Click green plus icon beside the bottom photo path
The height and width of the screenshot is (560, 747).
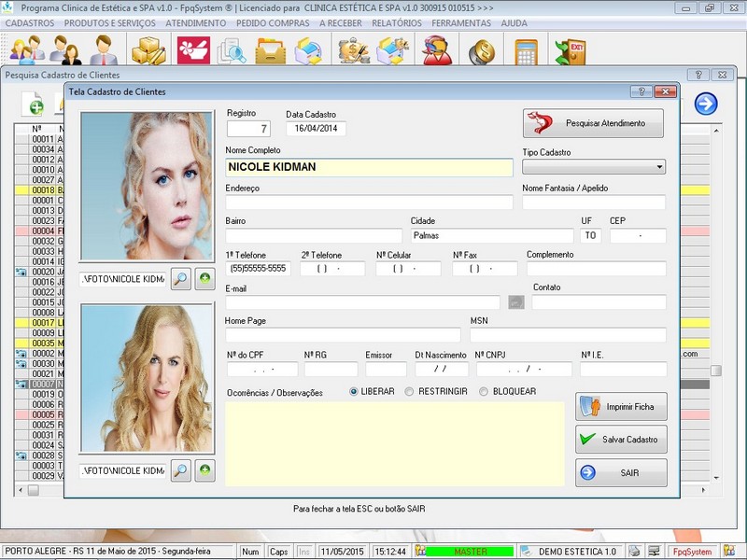(204, 470)
